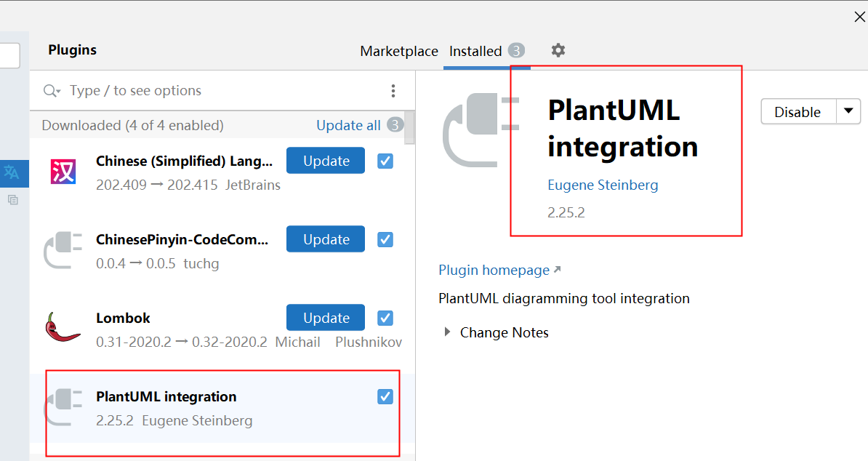868x461 pixels.
Task: Switch to the Marketplace tab
Action: point(399,52)
